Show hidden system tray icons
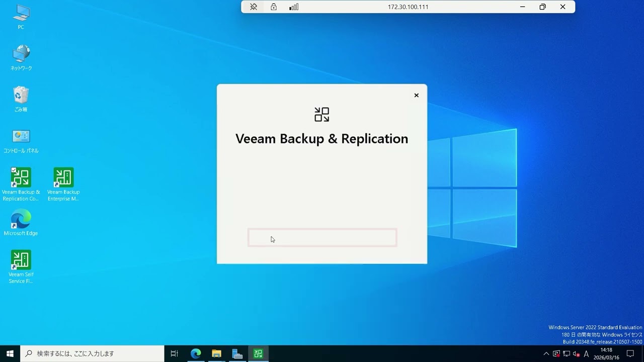The height and width of the screenshot is (362, 644). point(546,354)
